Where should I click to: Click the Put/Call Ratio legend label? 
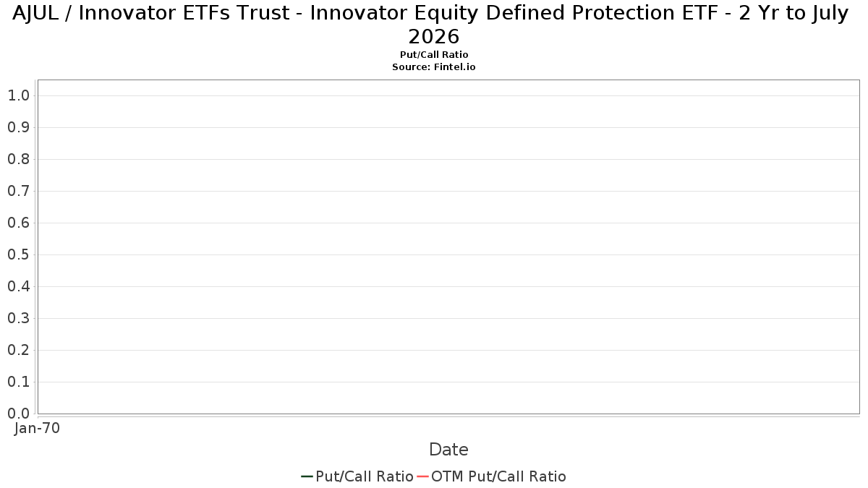click(365, 476)
